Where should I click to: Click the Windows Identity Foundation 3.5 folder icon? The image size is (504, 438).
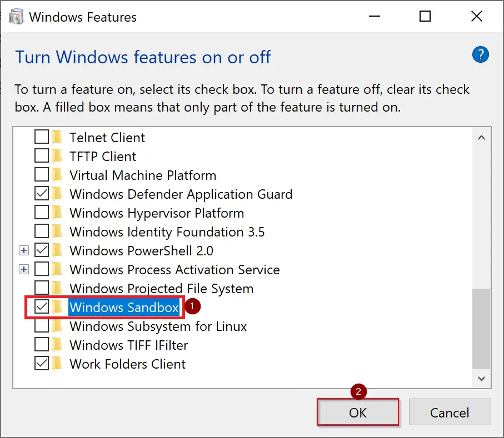click(x=57, y=231)
